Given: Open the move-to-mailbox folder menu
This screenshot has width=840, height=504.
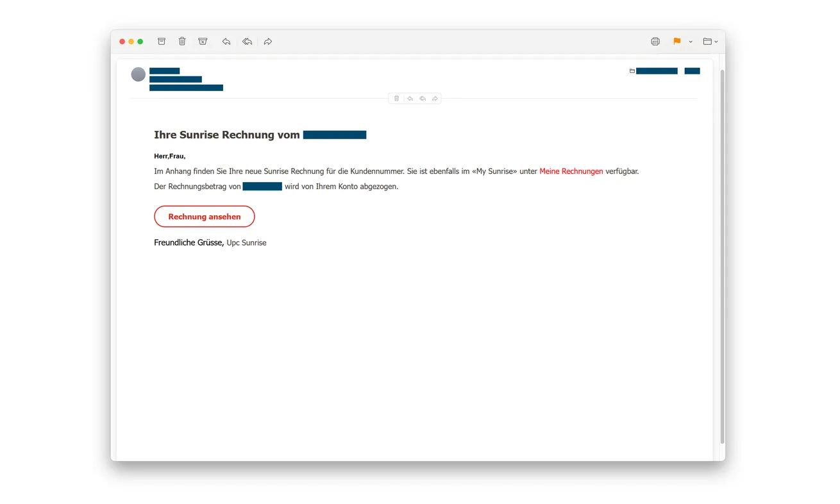Looking at the screenshot, I should [x=710, y=42].
